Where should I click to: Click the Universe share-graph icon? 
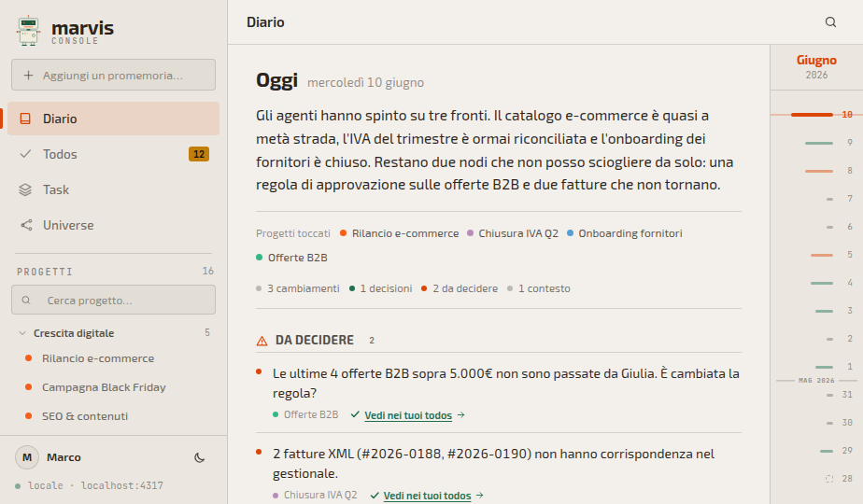point(26,225)
